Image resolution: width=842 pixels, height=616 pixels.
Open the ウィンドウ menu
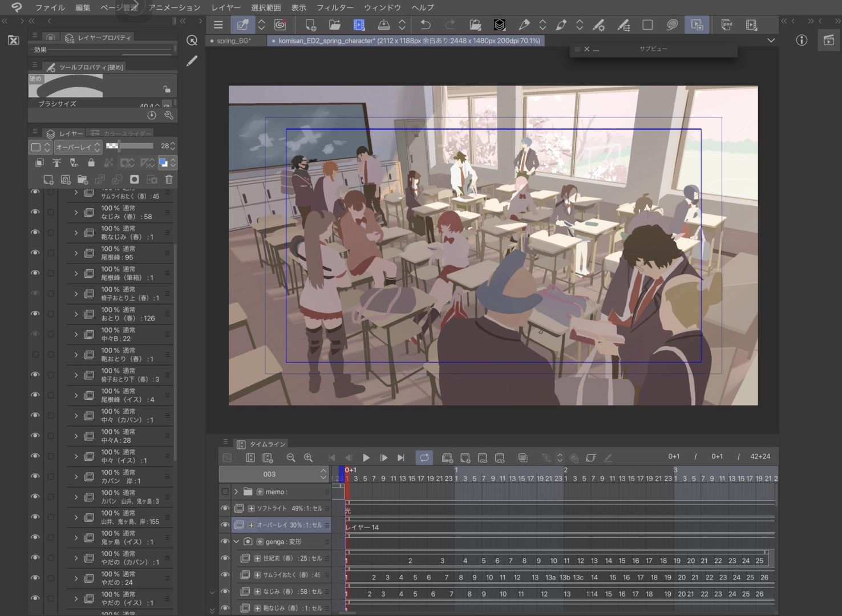[382, 7]
